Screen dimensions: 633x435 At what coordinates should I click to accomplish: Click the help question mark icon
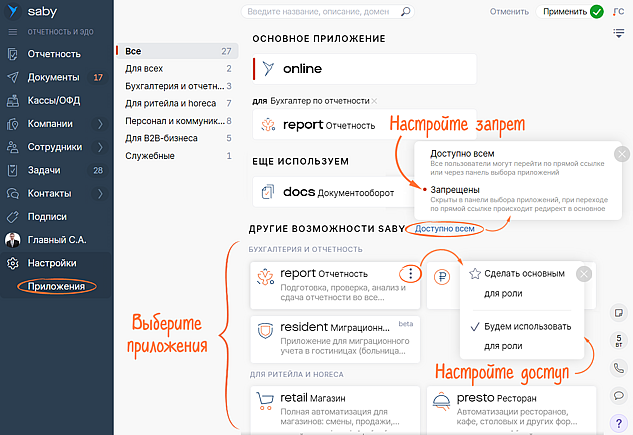click(x=620, y=421)
